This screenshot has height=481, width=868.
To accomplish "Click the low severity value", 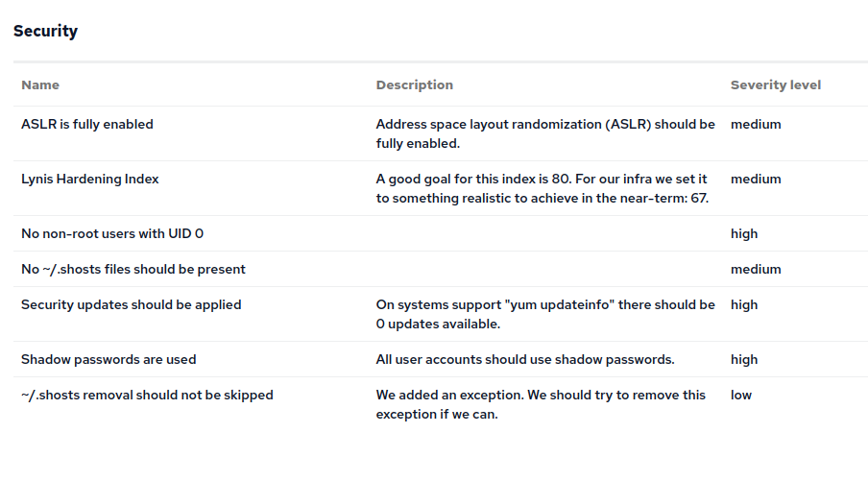I will pos(740,395).
